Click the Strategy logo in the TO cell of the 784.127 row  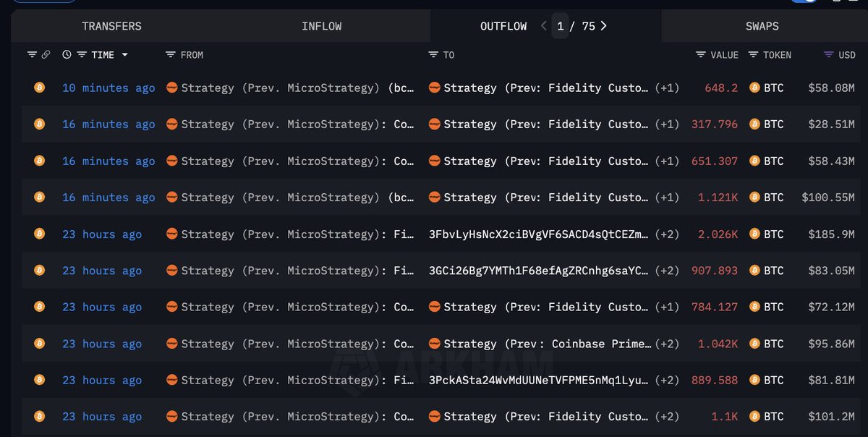coord(435,307)
